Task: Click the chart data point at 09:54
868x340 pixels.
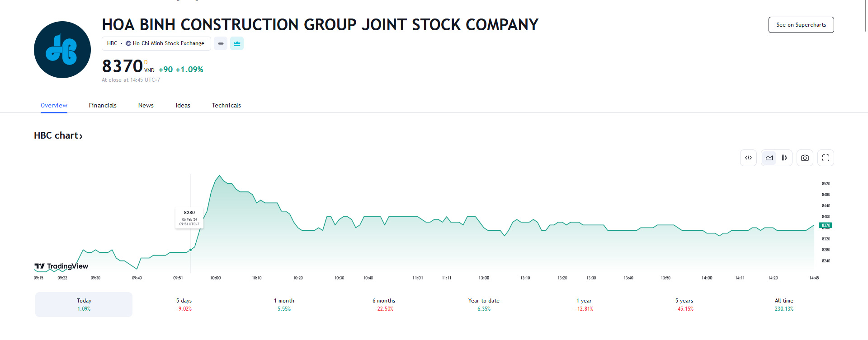Action: click(x=191, y=249)
